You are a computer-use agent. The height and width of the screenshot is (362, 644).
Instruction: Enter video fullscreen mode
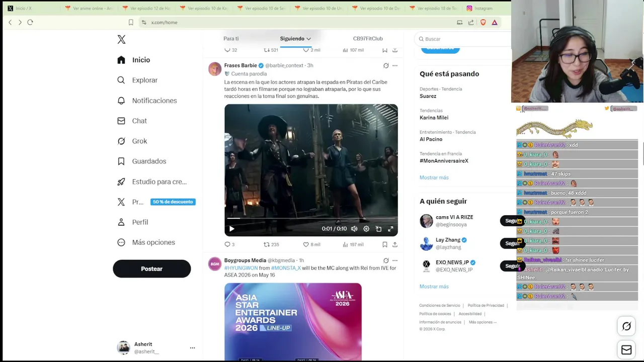[390, 229]
